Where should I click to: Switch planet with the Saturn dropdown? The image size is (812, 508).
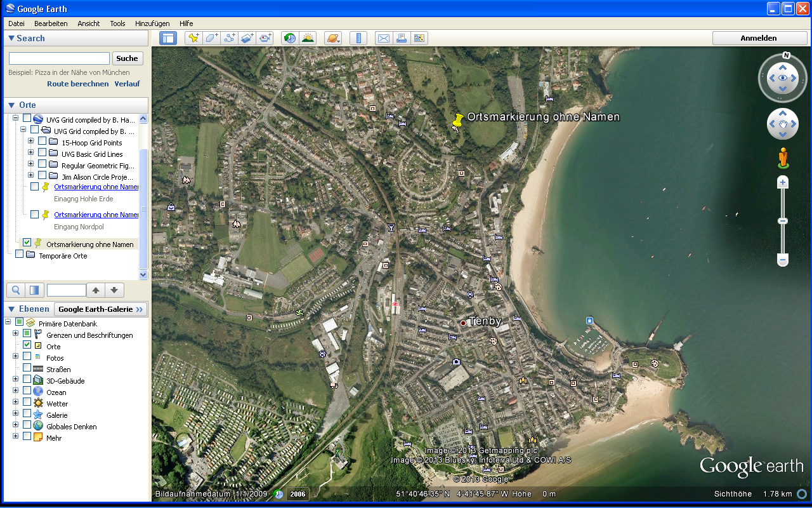(333, 38)
